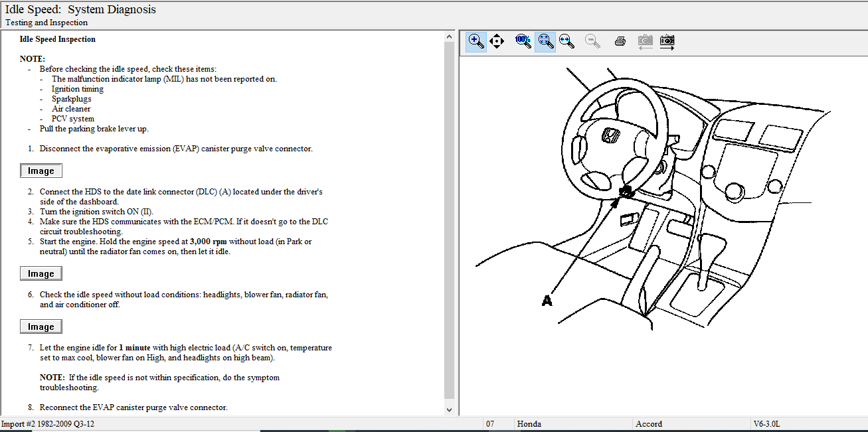Click the 'Sparkplugs' list item
868x432 pixels.
[72, 99]
